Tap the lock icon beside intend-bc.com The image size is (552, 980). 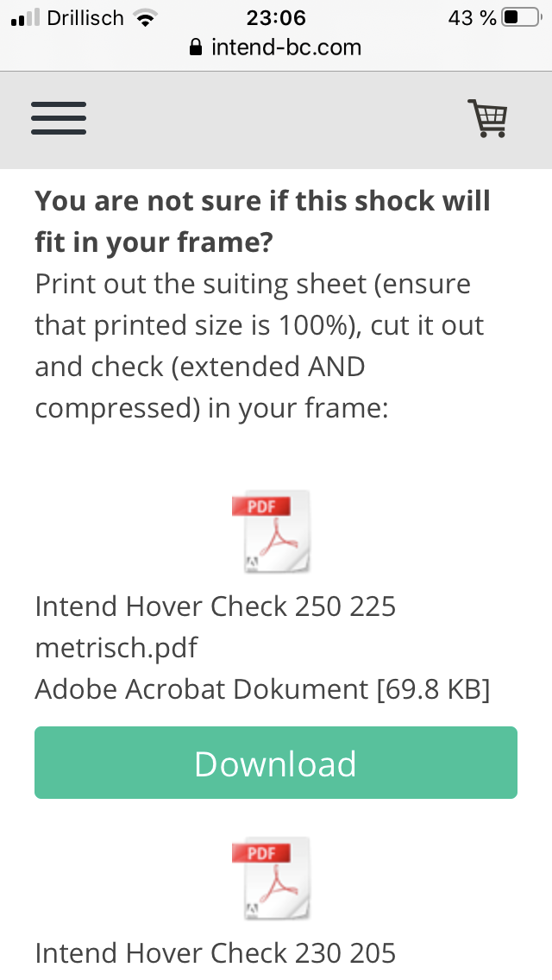coord(196,47)
